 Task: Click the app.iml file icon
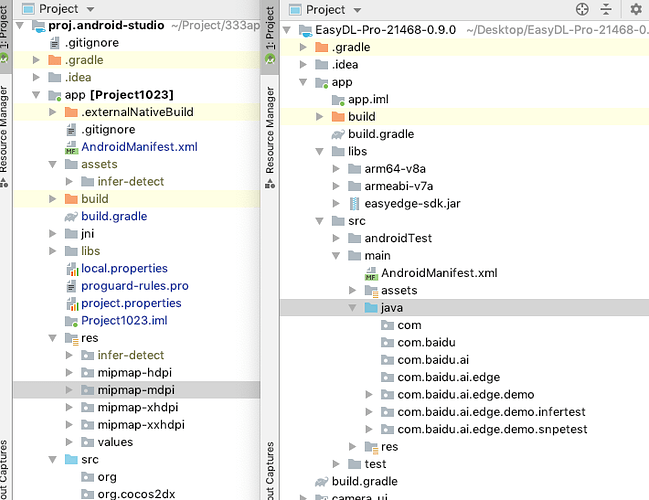[x=338, y=100]
